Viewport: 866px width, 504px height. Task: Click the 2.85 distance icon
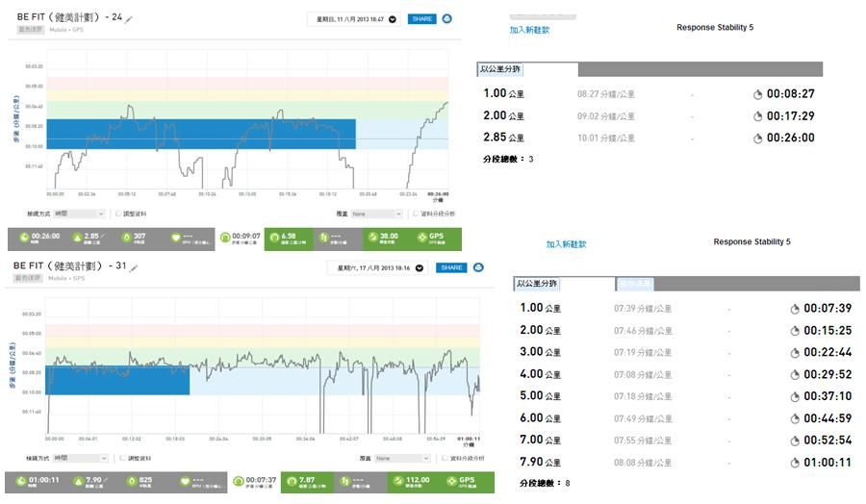coord(77,238)
